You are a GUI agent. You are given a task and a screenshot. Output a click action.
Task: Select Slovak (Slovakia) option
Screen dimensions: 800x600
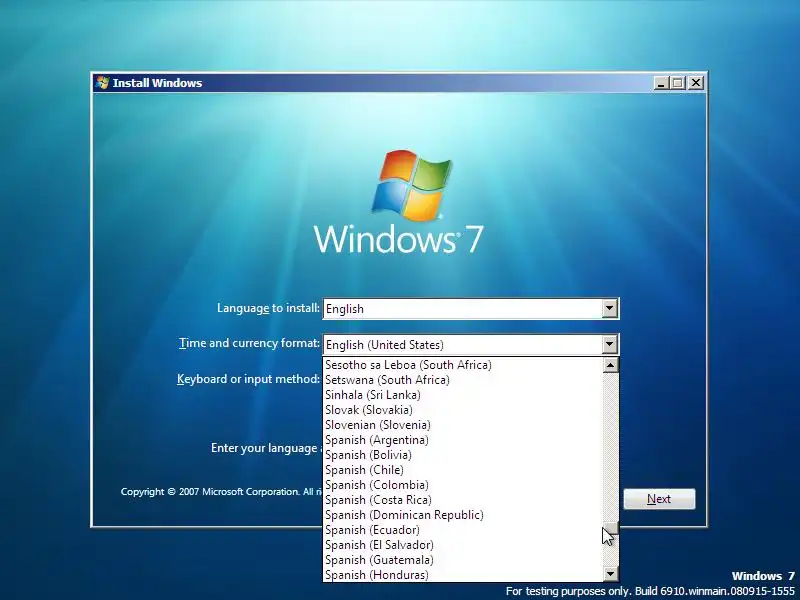463,410
